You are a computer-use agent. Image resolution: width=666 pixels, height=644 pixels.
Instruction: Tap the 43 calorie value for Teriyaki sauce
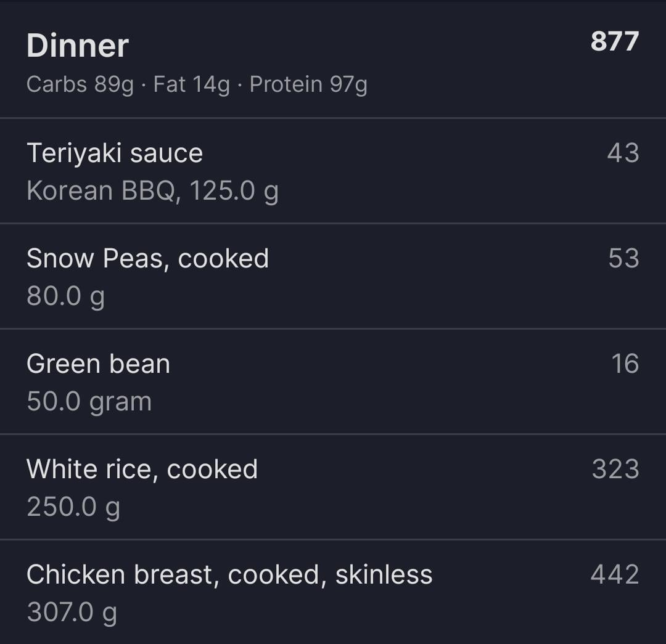[x=623, y=152]
